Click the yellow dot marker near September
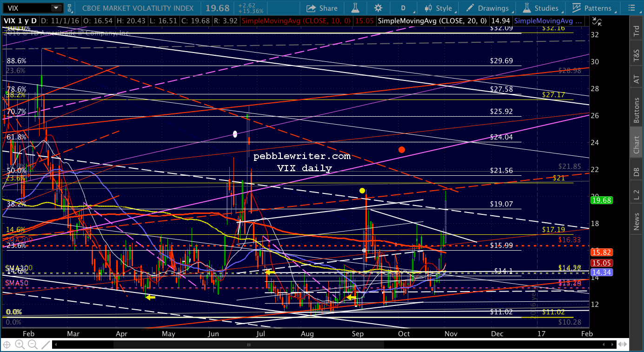The height and width of the screenshot is (352, 644). tap(362, 191)
